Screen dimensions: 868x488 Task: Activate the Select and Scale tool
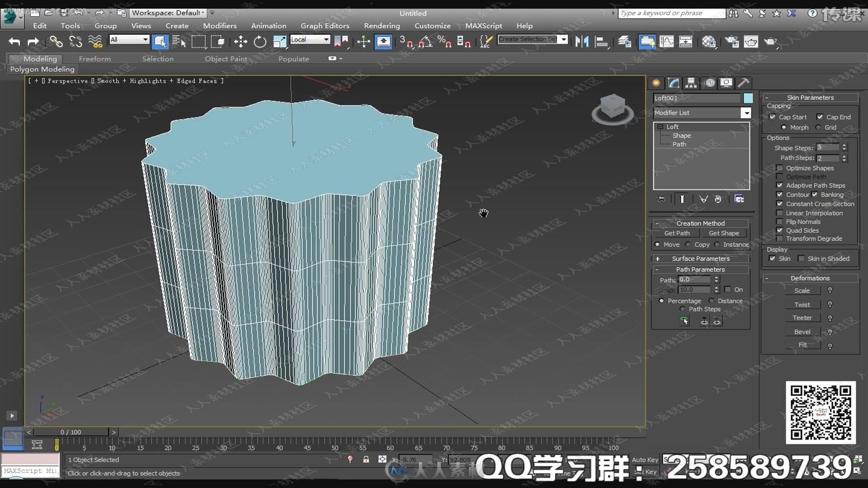280,42
